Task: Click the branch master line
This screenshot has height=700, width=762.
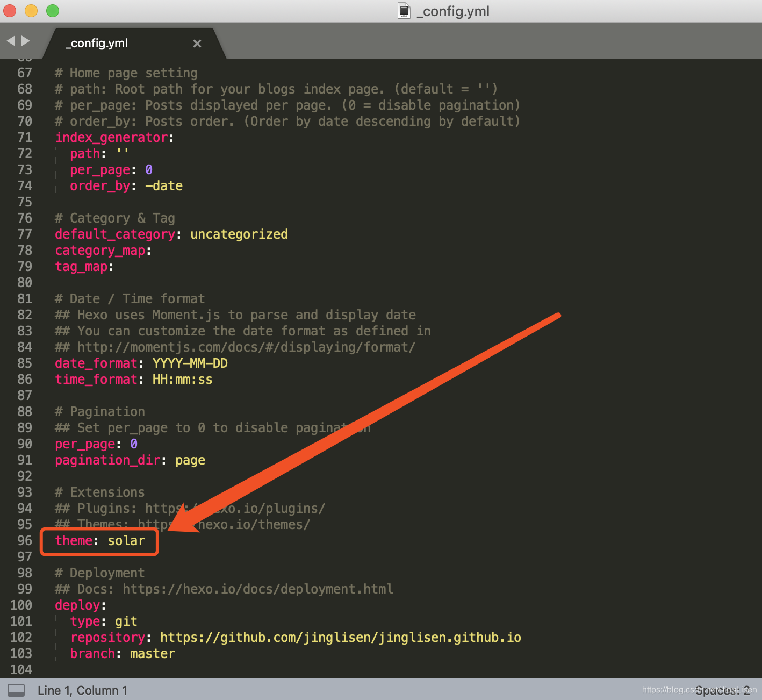Action: (x=123, y=654)
